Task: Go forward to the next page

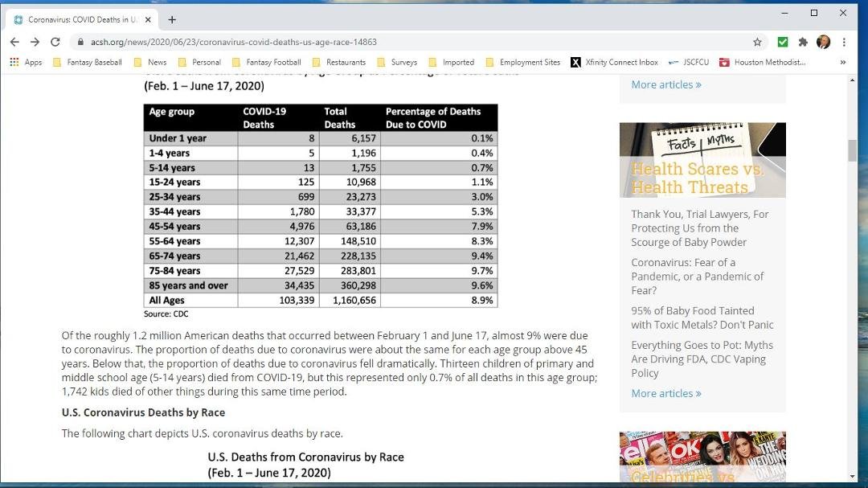Action: point(35,42)
